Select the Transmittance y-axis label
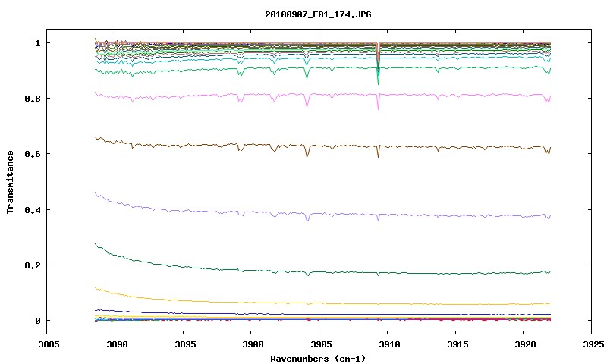The height and width of the screenshot is (364, 607). tap(10, 182)
